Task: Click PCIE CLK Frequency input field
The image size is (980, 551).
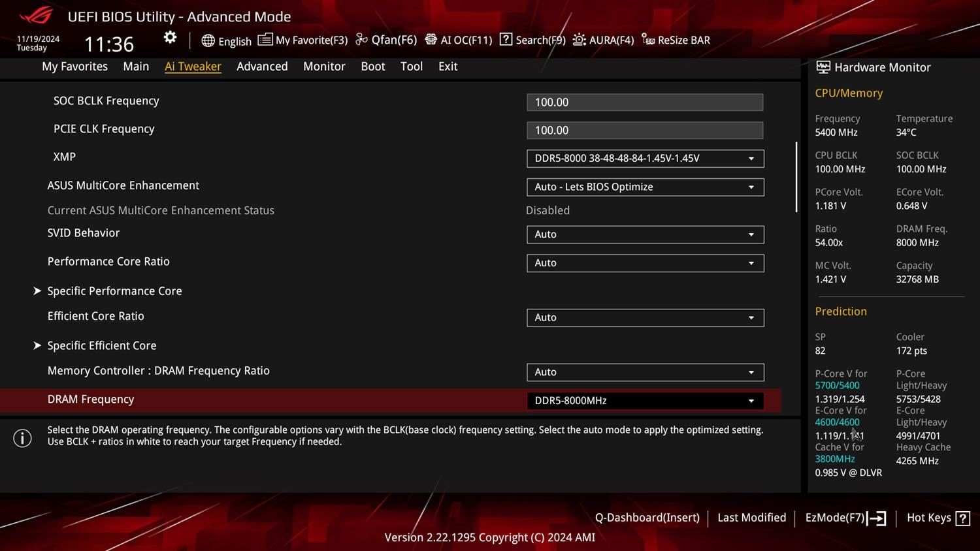Action: [645, 130]
